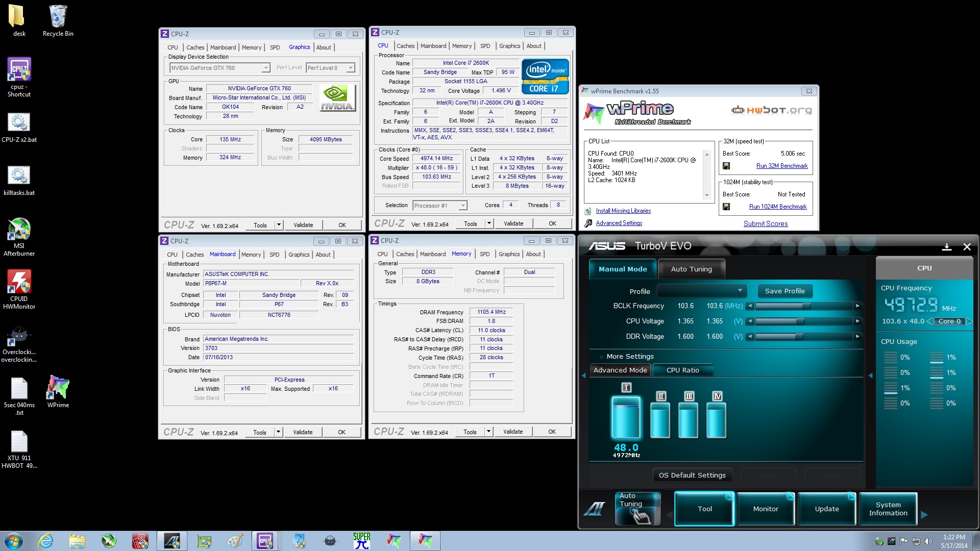Launch CPUID HWMonitor desktop icon

(x=19, y=290)
